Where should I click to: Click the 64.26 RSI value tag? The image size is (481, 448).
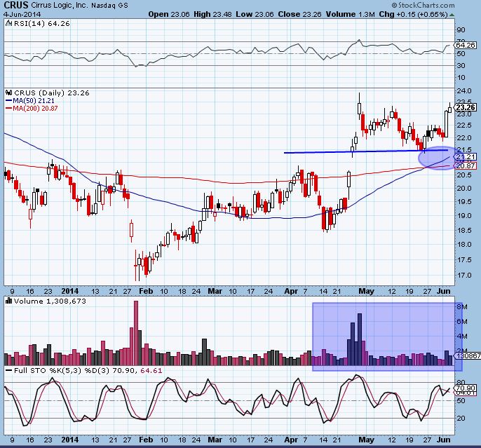click(465, 45)
